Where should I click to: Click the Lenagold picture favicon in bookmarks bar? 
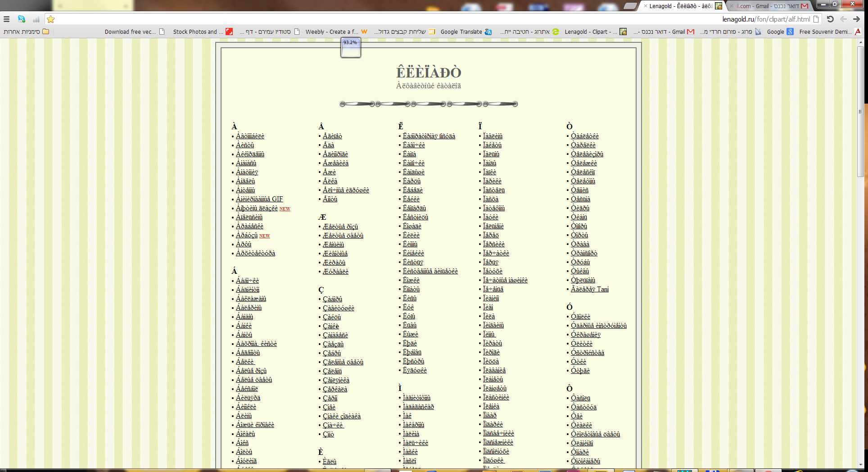coord(623,32)
